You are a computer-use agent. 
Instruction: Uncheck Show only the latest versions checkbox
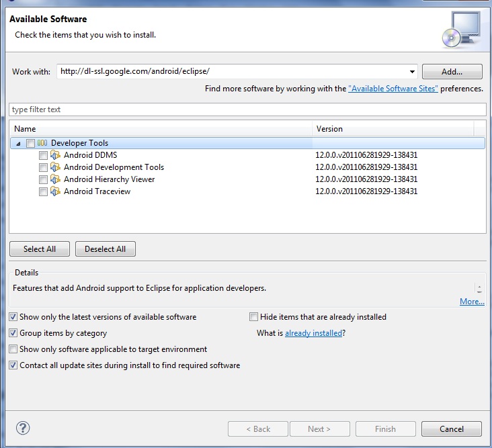point(13,317)
